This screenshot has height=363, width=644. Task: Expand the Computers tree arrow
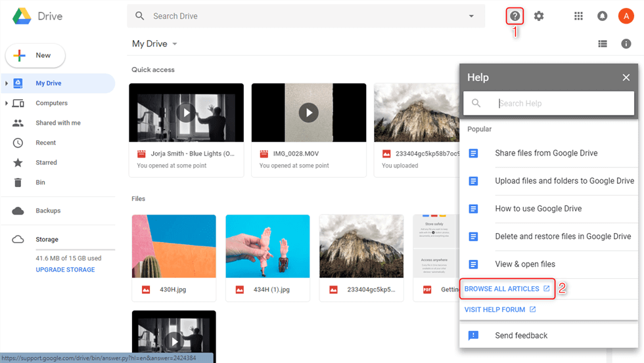7,103
